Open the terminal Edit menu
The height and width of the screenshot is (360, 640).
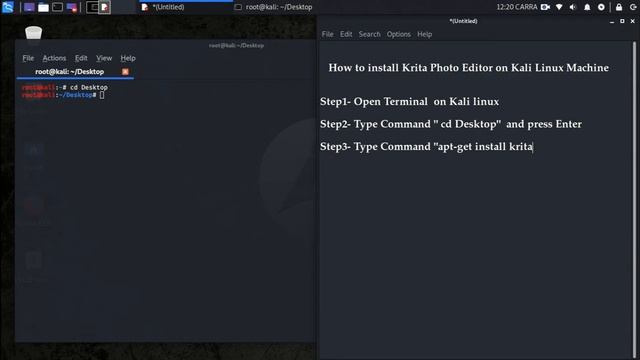[x=81, y=58]
